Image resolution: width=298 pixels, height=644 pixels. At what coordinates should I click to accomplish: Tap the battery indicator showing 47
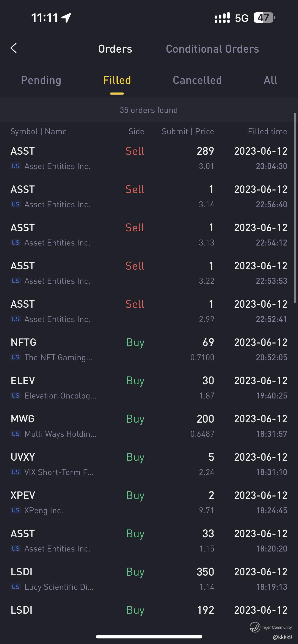click(x=264, y=18)
